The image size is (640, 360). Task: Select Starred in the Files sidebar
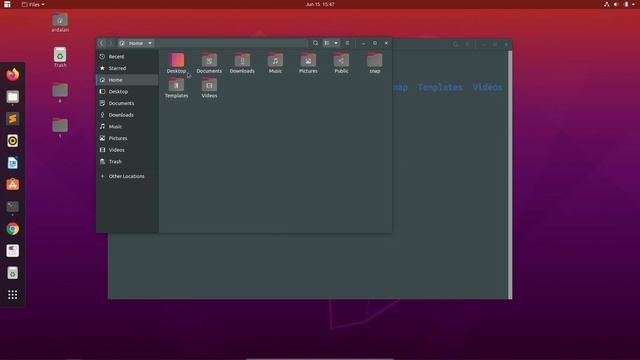[x=127, y=68]
